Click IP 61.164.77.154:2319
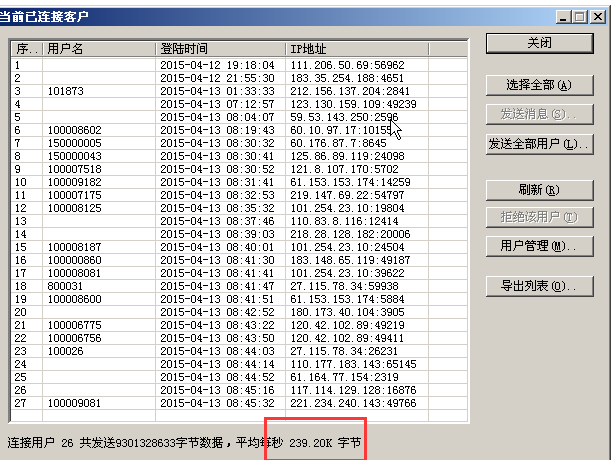The height and width of the screenshot is (460, 612). click(x=344, y=377)
